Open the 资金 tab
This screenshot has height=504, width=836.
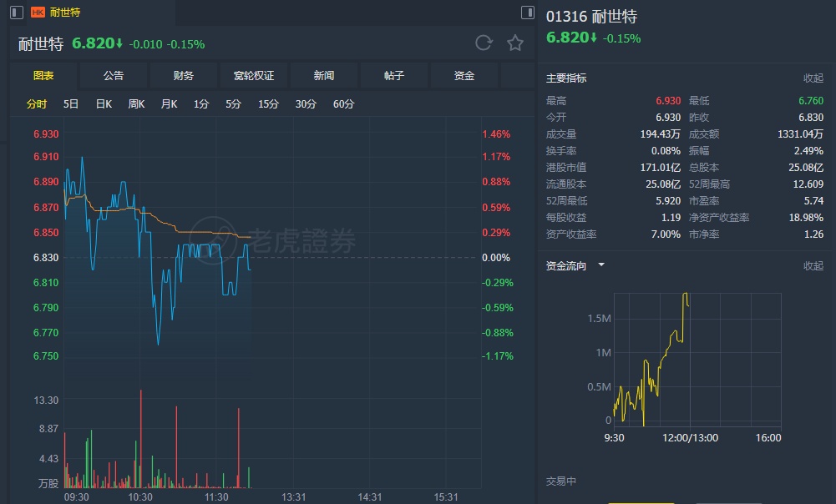(x=464, y=76)
